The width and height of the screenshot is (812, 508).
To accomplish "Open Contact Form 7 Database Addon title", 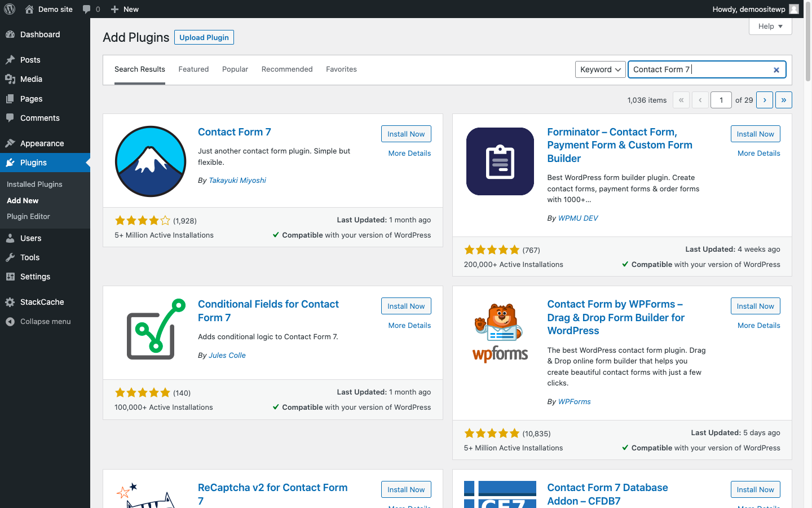I will point(607,494).
